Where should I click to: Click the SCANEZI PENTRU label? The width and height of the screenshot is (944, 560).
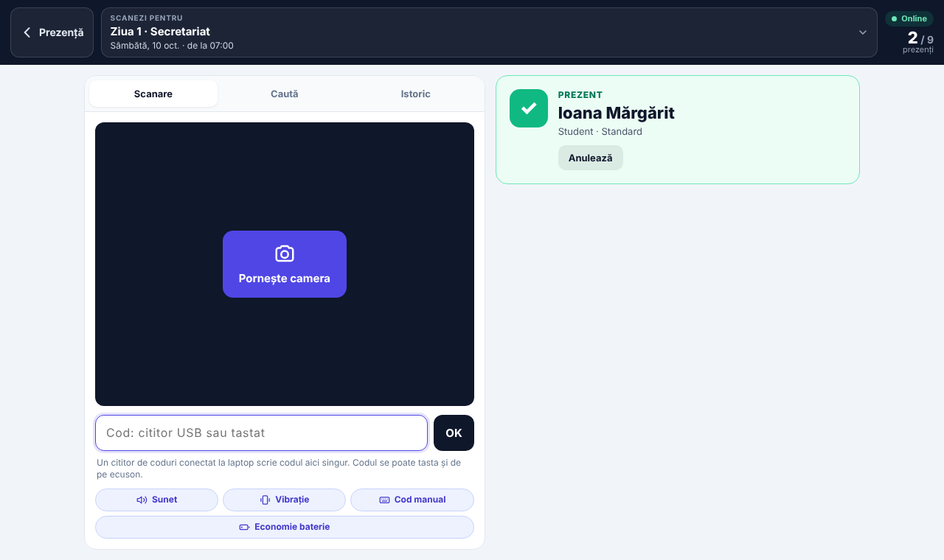click(x=147, y=18)
